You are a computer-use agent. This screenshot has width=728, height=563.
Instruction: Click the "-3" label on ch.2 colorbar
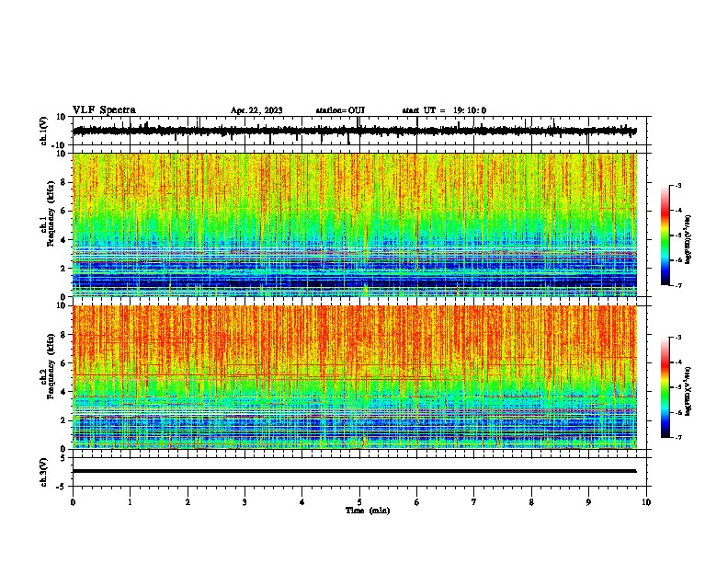pos(677,338)
